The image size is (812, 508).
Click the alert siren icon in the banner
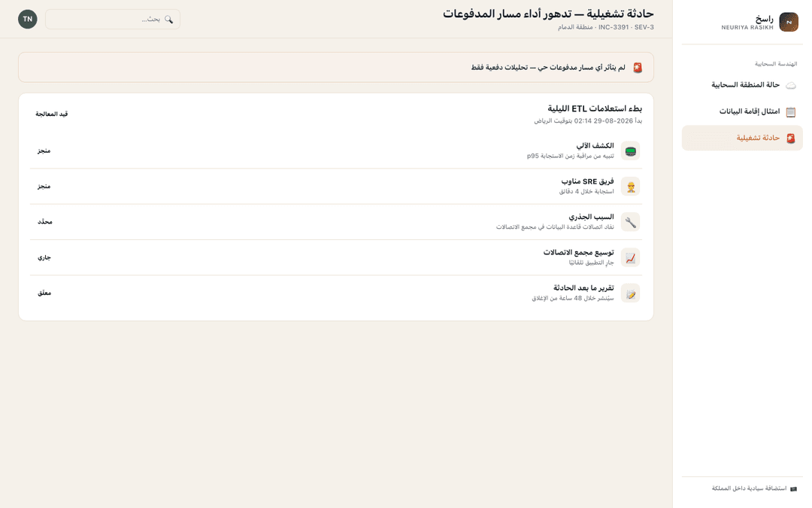638,68
